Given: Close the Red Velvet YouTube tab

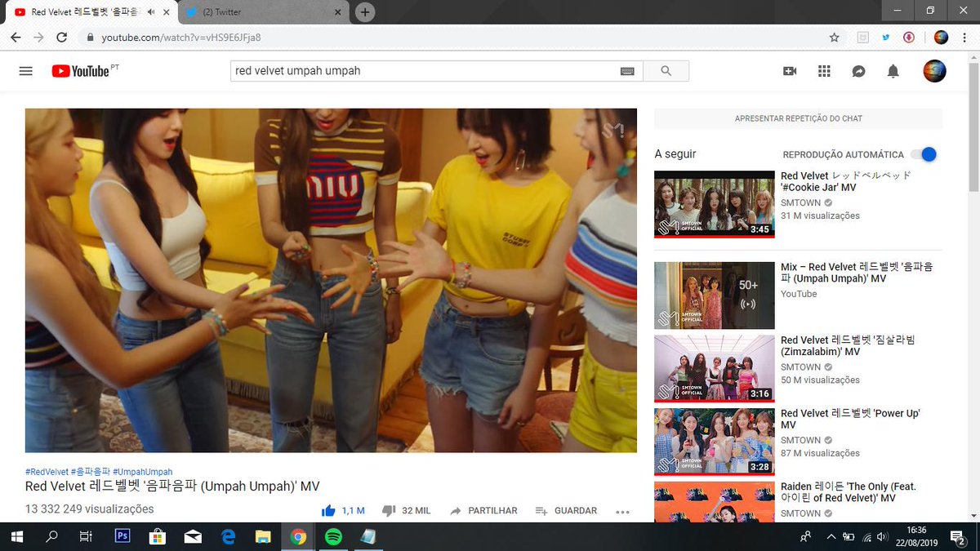Looking at the screenshot, I should [167, 12].
